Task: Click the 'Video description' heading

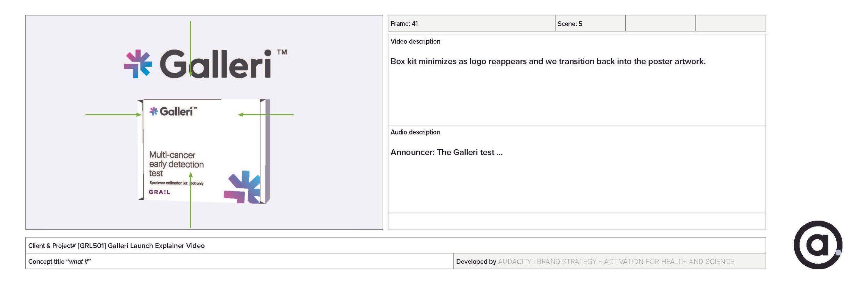Action: coord(415,41)
